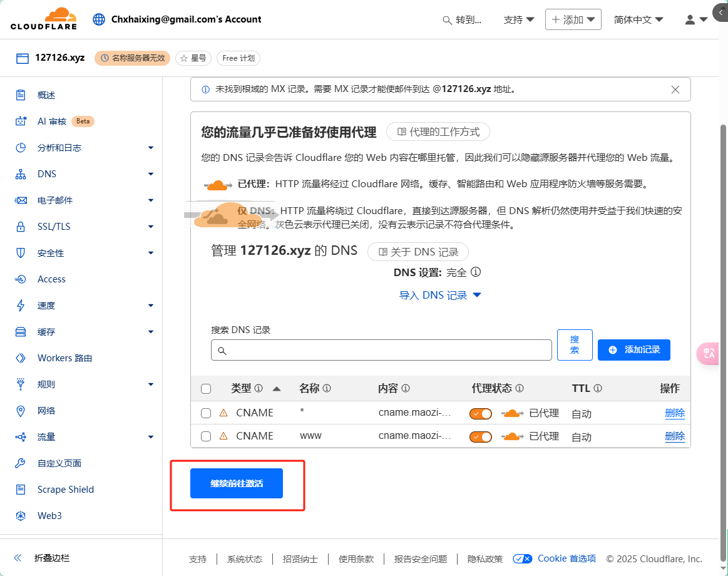Click the Workers 路由 diamond icon
The width and height of the screenshot is (728, 576).
click(21, 358)
